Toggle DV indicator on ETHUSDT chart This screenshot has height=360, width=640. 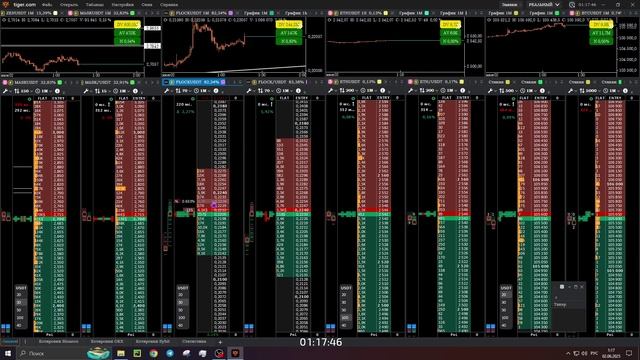pyautogui.click(x=450, y=25)
